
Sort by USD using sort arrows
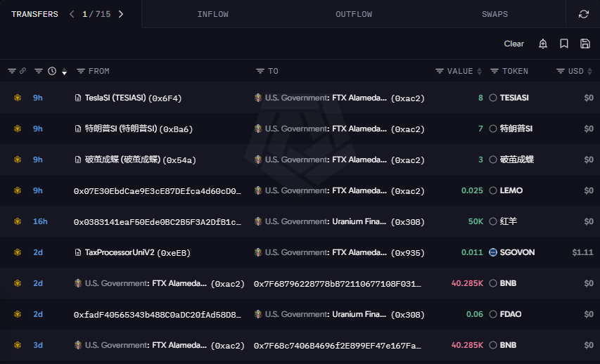[589, 71]
